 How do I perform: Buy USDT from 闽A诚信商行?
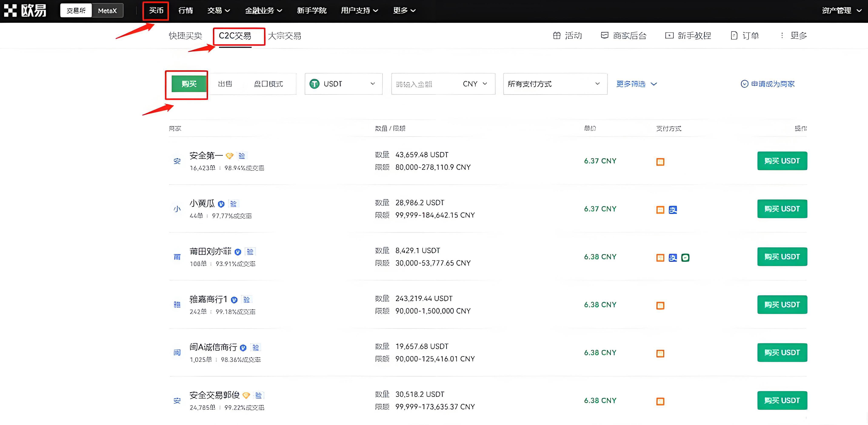click(782, 353)
